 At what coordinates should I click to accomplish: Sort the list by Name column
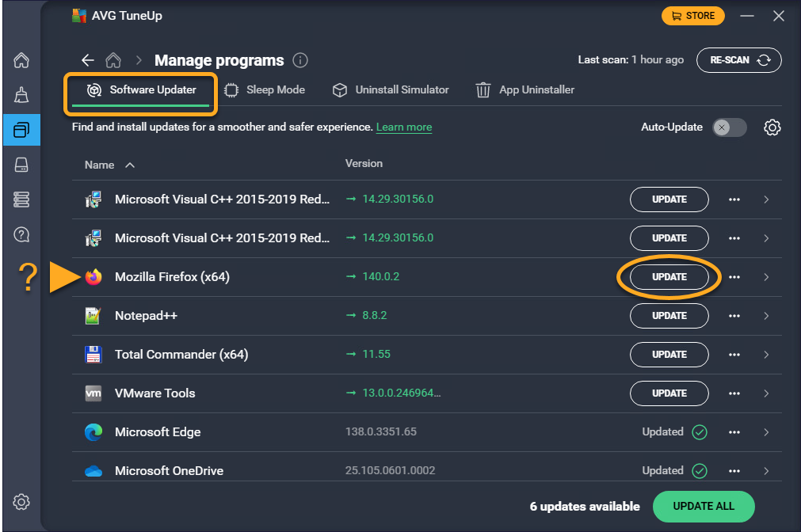tap(100, 165)
